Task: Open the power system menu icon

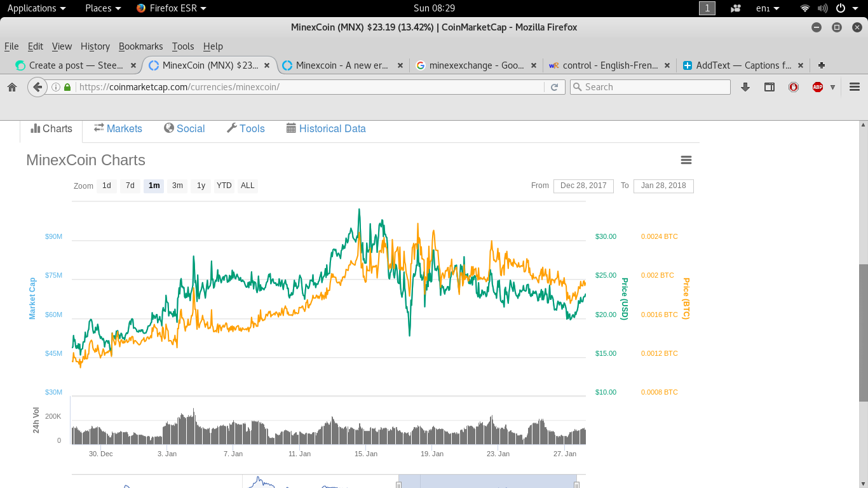Action: 840,8
